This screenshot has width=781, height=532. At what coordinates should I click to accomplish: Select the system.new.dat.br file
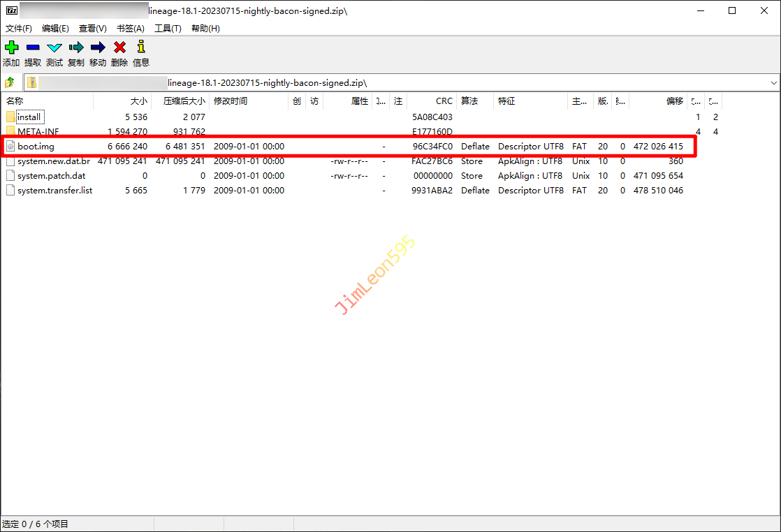coord(53,161)
